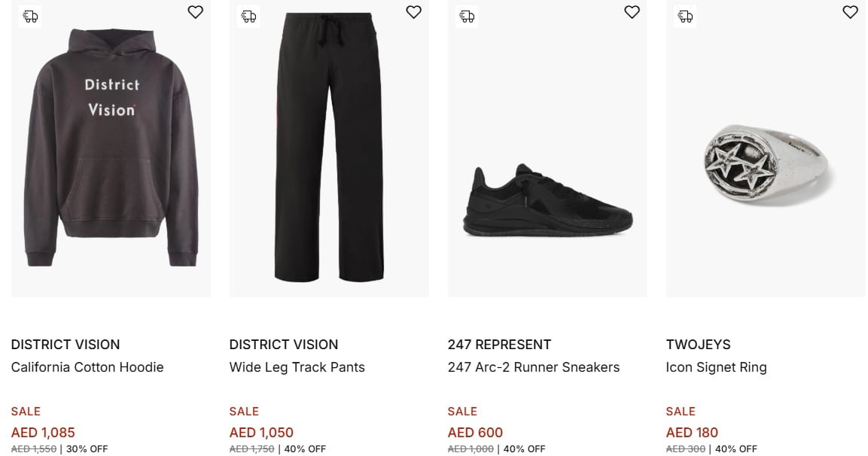Open the District Vision hoodie product image

point(111,150)
